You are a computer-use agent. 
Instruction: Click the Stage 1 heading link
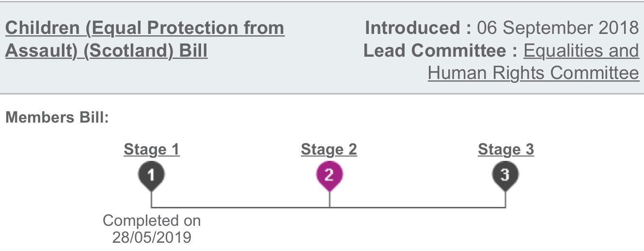[152, 150]
